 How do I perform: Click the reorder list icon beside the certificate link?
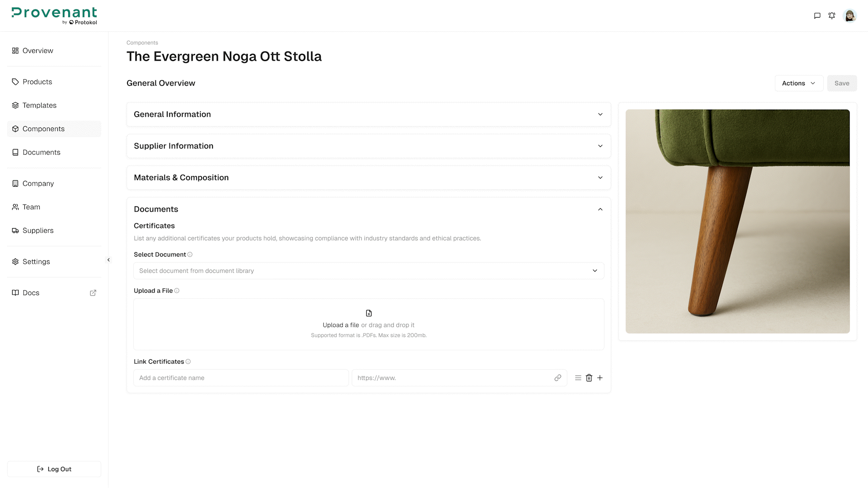[x=577, y=378]
